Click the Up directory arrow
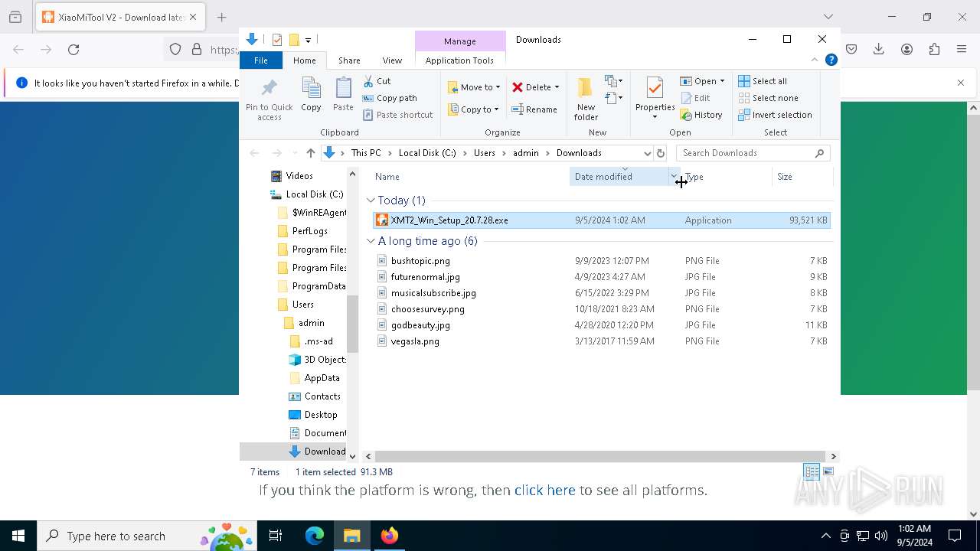 point(310,153)
